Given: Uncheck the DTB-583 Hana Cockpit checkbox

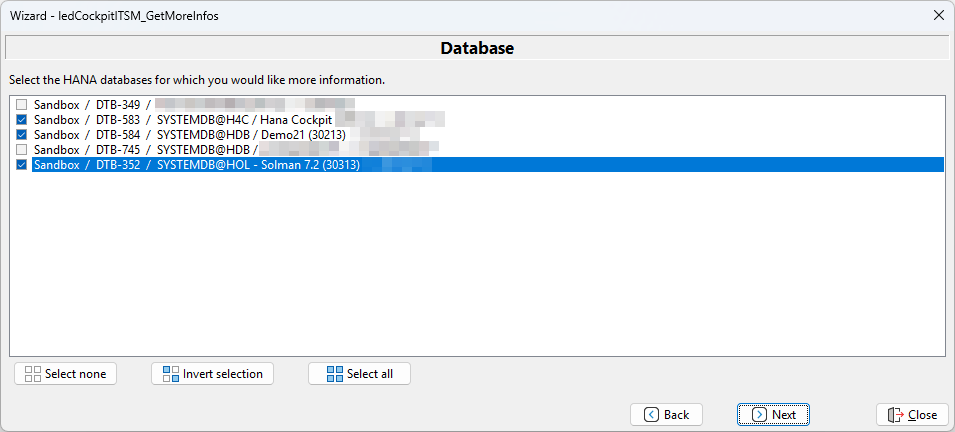Looking at the screenshot, I should coord(22,119).
